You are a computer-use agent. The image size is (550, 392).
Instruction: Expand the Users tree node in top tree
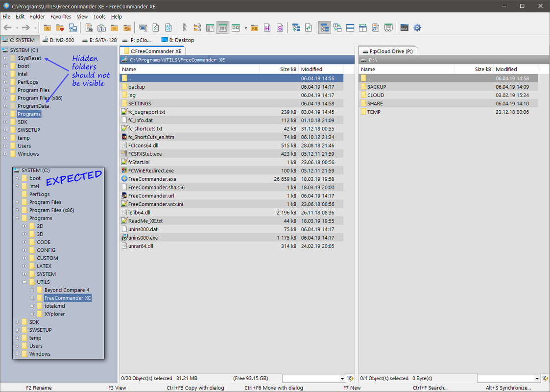point(5,146)
